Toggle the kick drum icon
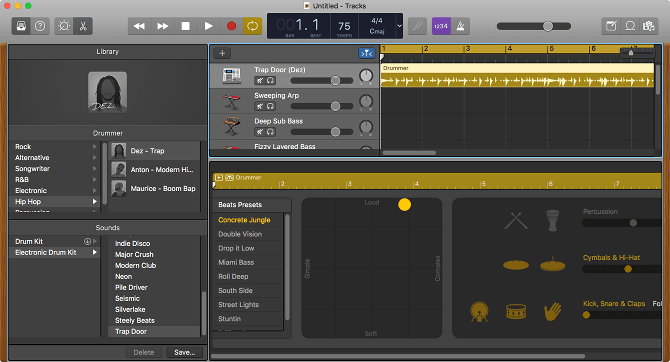The height and width of the screenshot is (362, 670). point(479,312)
